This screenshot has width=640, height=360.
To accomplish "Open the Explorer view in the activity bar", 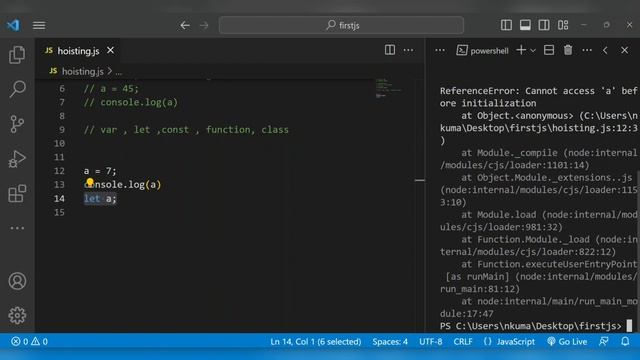I will 17,55.
